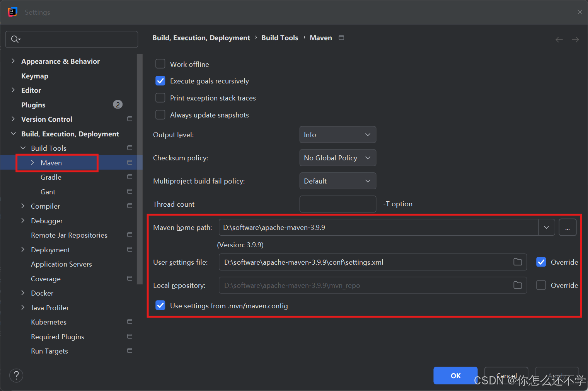Collapse the Build Tools node
Viewport: 588px width, 391px height.
pos(23,148)
